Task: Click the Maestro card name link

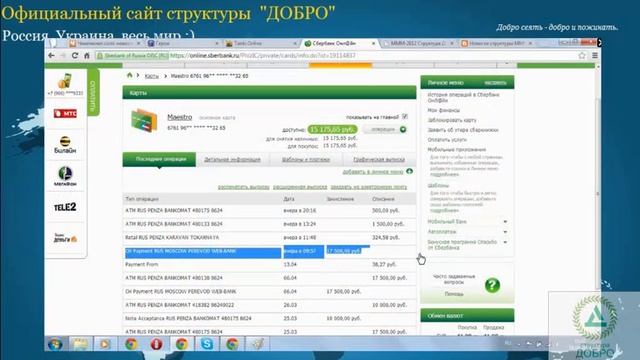Action: point(180,117)
